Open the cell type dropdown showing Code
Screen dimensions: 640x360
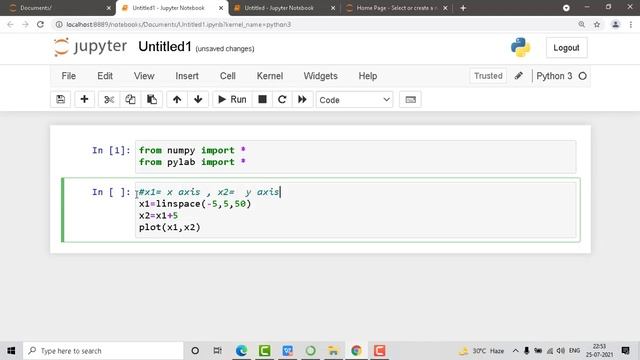(x=354, y=100)
